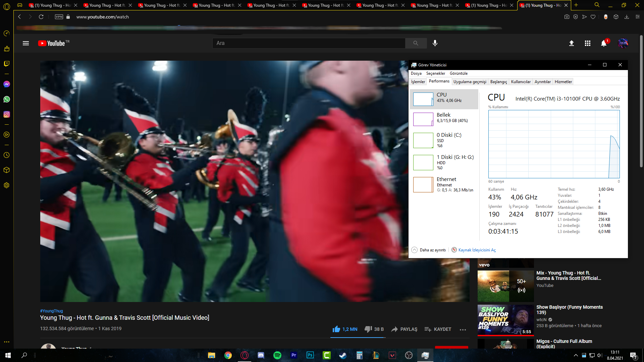Screen dimensions: 644x362
Task: Open Migos - Culture Full Album title
Action: [564, 344]
